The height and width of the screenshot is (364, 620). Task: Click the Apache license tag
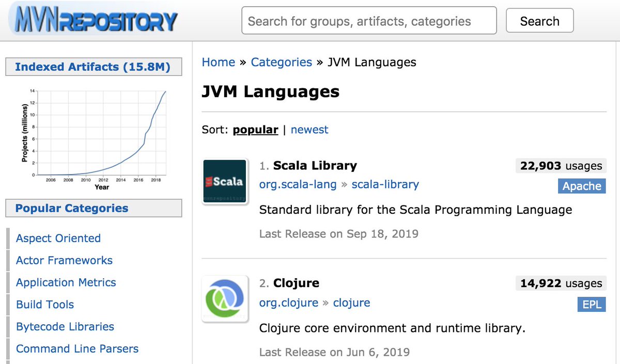click(582, 186)
